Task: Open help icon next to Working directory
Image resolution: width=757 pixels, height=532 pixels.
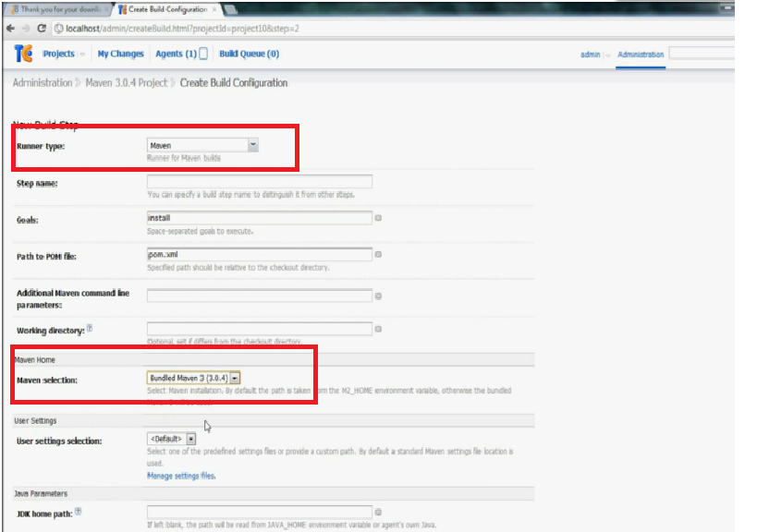Action: pyautogui.click(x=90, y=329)
